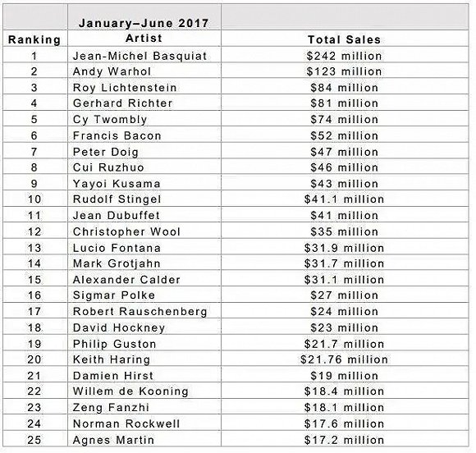Image resolution: width=476 pixels, height=453 pixels.
Task: Click the Alexander Calder cell
Action: click(144, 279)
